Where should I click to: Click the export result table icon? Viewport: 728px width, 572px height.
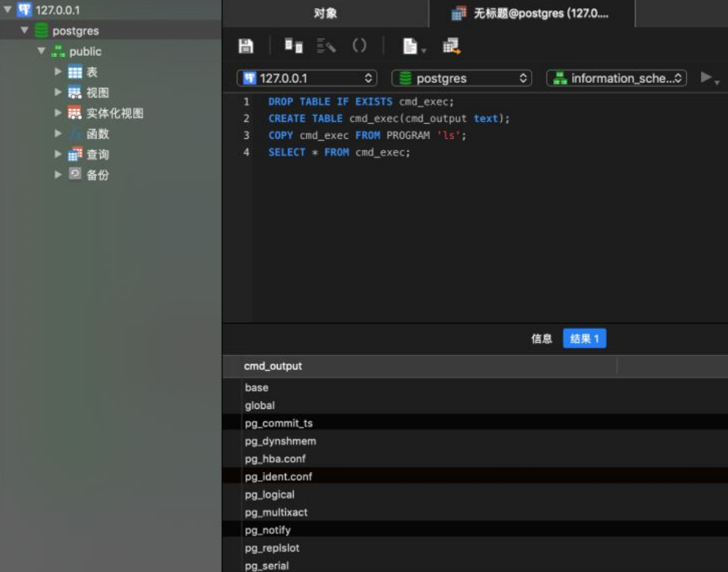click(451, 46)
